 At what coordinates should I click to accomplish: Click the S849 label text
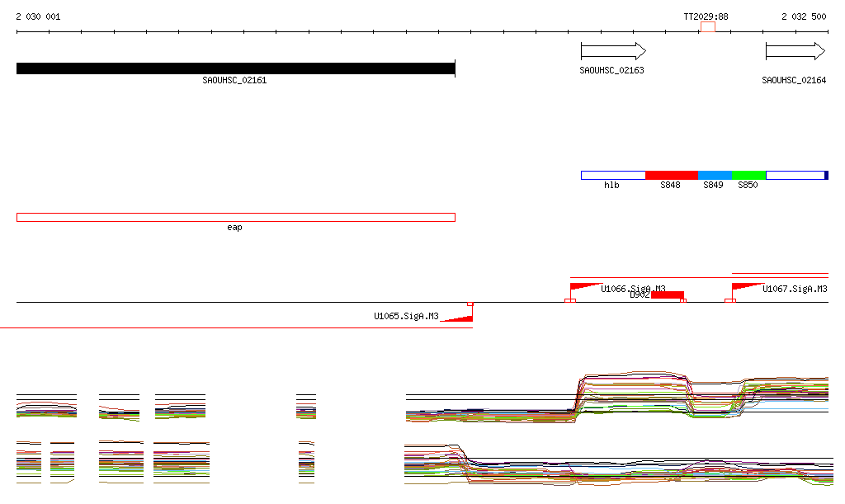pos(713,186)
